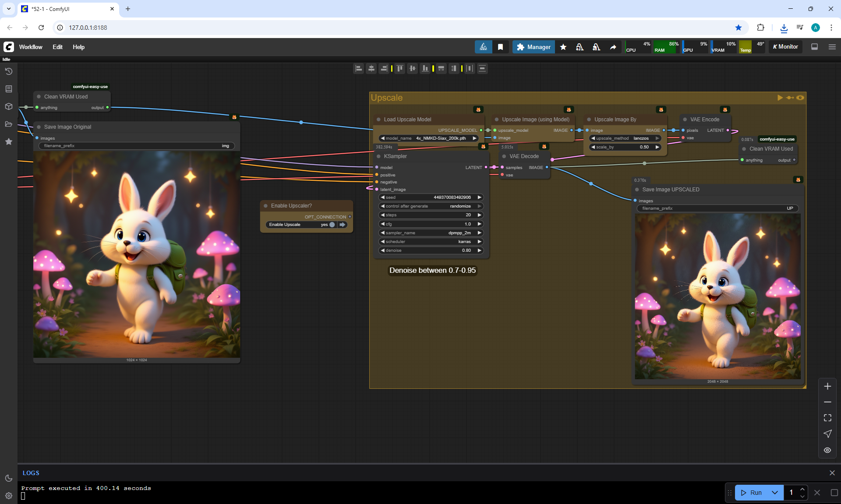Open the Run button dropdown arrow
Screen dimensions: 841x504
pos(774,493)
